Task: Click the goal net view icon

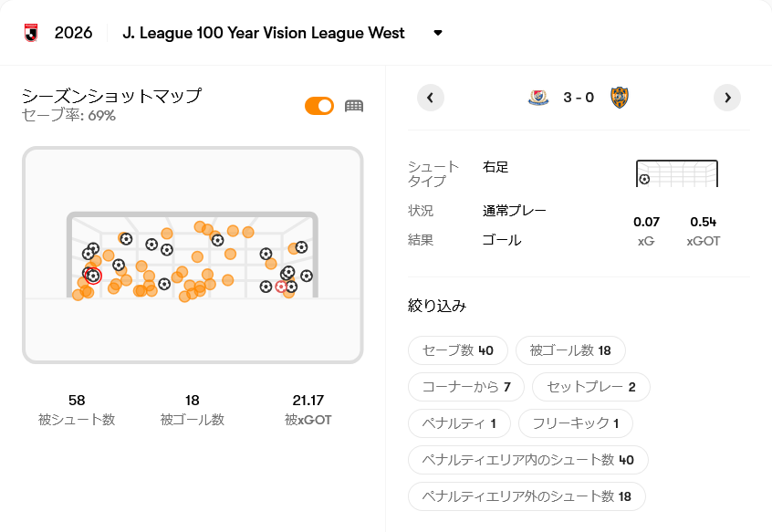Action: point(354,106)
